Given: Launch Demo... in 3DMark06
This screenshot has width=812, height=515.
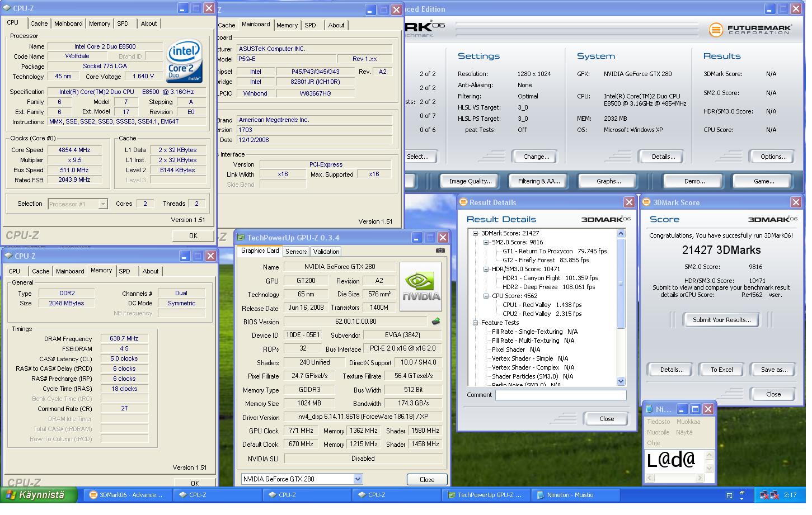Looking at the screenshot, I should pos(694,181).
